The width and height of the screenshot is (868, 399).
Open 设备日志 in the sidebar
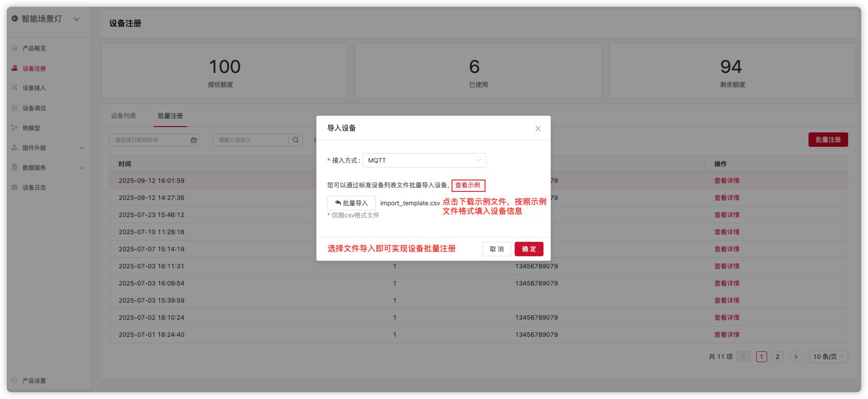pos(34,187)
